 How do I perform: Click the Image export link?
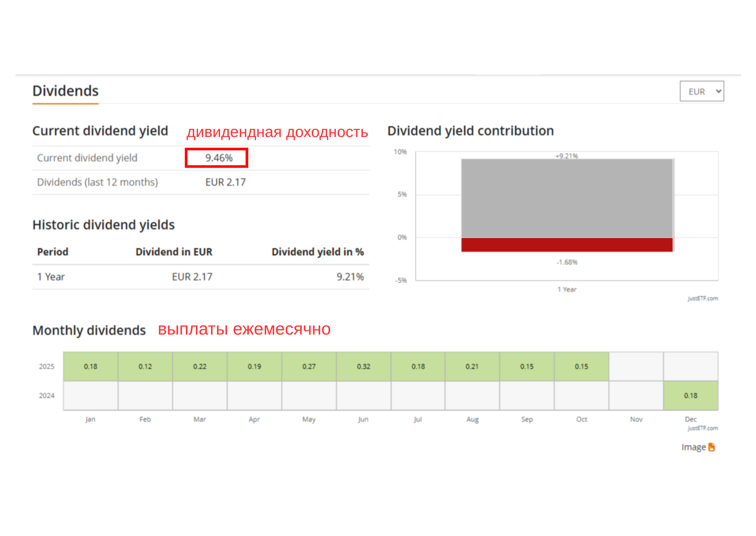pyautogui.click(x=698, y=447)
